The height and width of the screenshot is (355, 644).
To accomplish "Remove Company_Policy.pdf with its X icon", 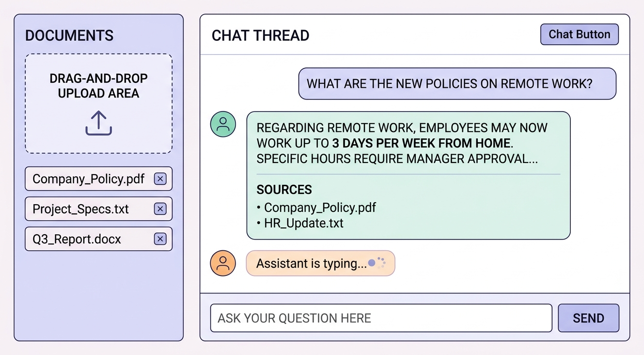I will pos(160,179).
